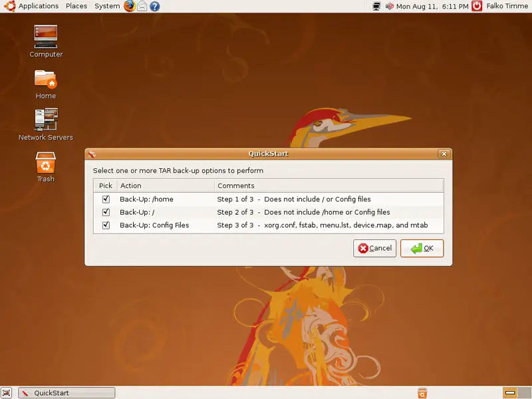Click the date and time clock
The width and height of the screenshot is (532, 399).
432,6
